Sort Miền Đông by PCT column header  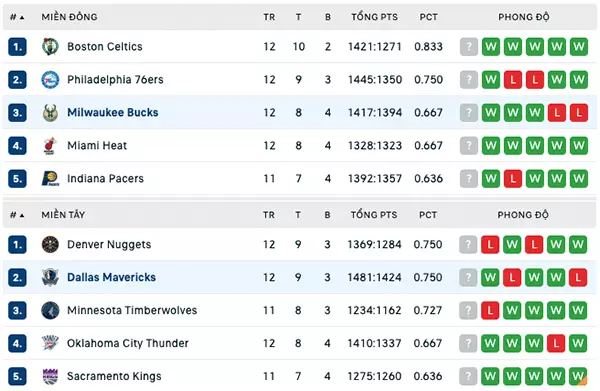click(x=428, y=17)
